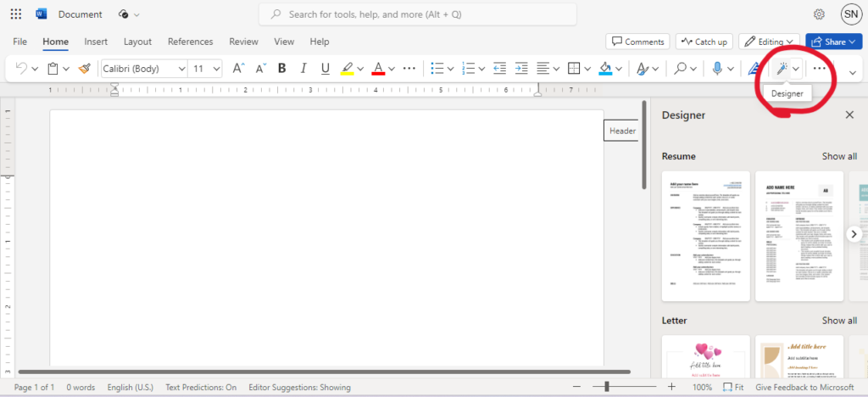Click the paragraph alignment icon
This screenshot has height=397, width=868.
(x=543, y=69)
